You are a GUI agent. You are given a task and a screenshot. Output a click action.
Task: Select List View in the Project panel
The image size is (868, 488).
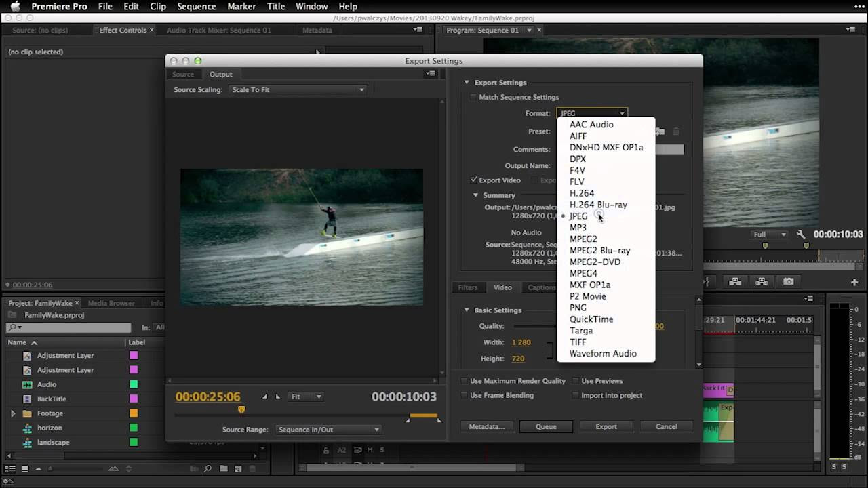11,468
